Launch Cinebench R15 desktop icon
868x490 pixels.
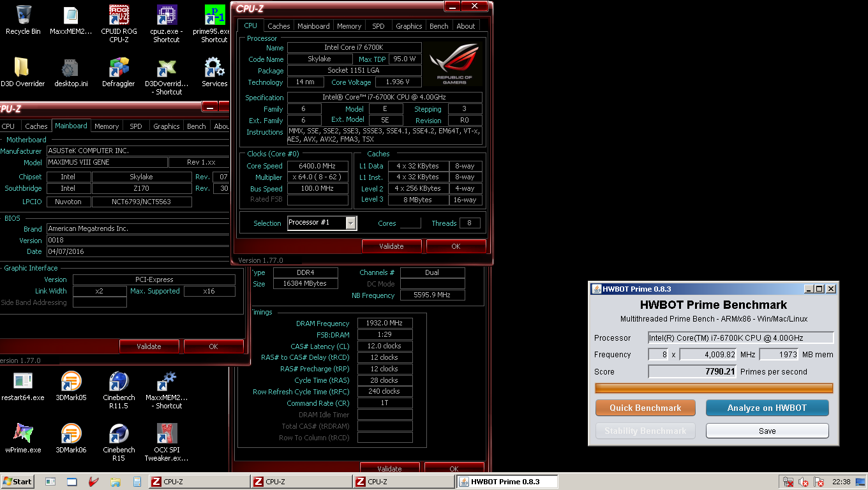119,442
